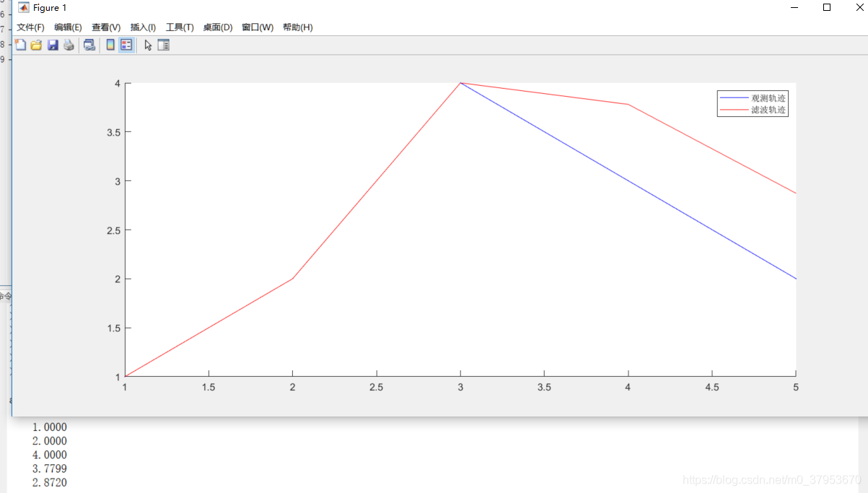Click the x-axis tick label 4.5
The image size is (868, 493).
pos(712,388)
